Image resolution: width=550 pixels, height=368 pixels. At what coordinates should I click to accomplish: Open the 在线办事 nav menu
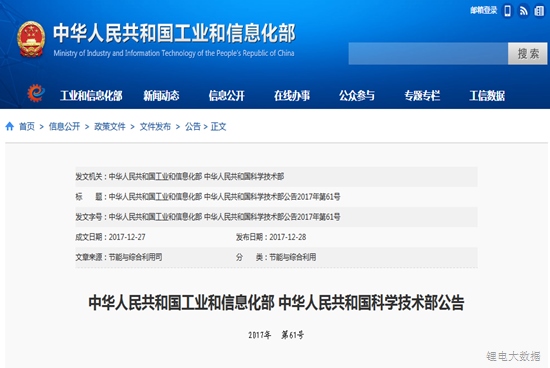coord(292,95)
